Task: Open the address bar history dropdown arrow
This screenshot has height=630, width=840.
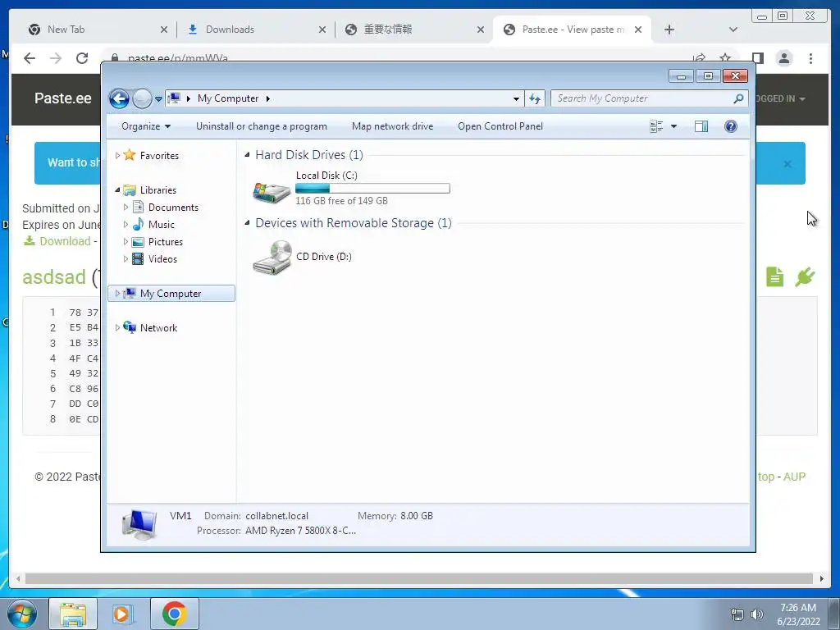Action: [516, 98]
